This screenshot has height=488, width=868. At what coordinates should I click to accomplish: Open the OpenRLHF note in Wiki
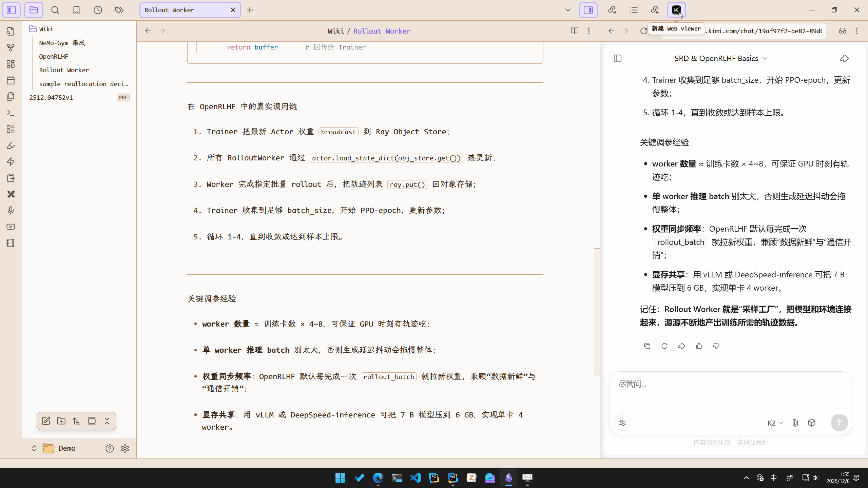[x=54, y=56]
